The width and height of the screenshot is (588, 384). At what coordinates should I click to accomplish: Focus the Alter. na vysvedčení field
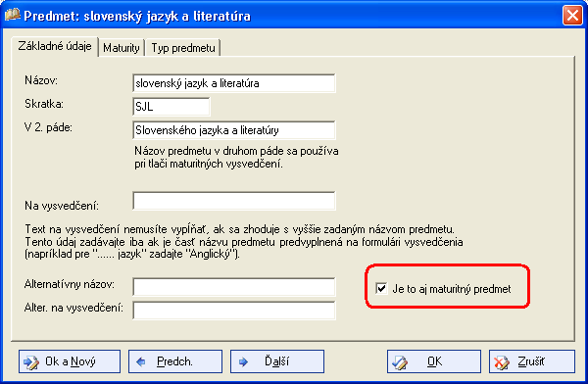(x=234, y=311)
